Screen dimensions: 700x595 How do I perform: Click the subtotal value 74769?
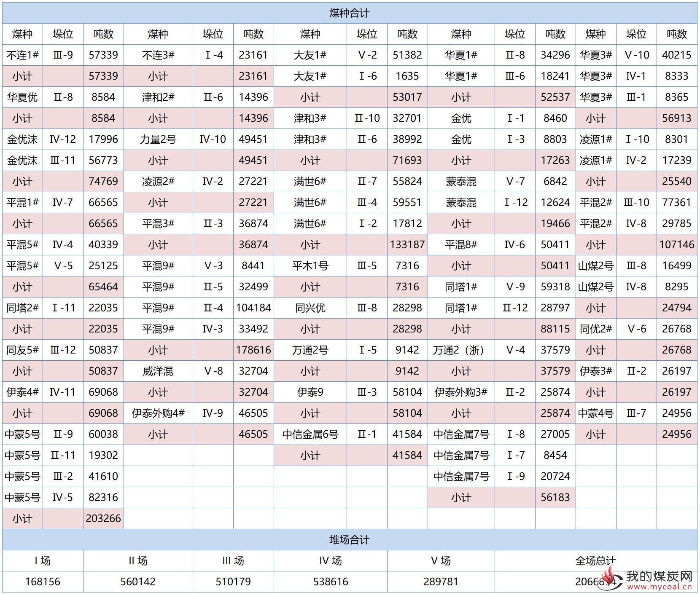point(103,181)
